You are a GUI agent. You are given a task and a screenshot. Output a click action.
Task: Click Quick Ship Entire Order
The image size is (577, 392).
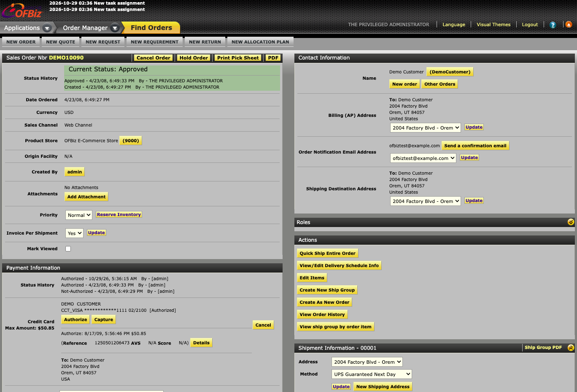pos(328,253)
